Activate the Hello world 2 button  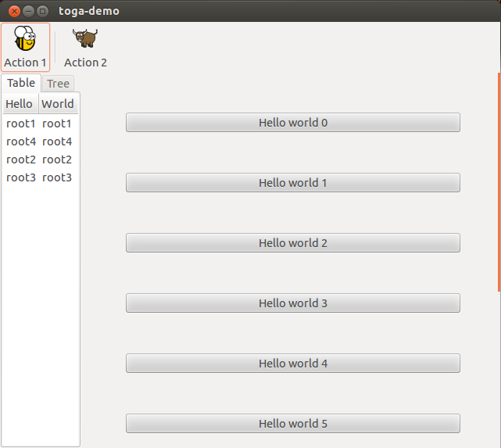click(292, 243)
